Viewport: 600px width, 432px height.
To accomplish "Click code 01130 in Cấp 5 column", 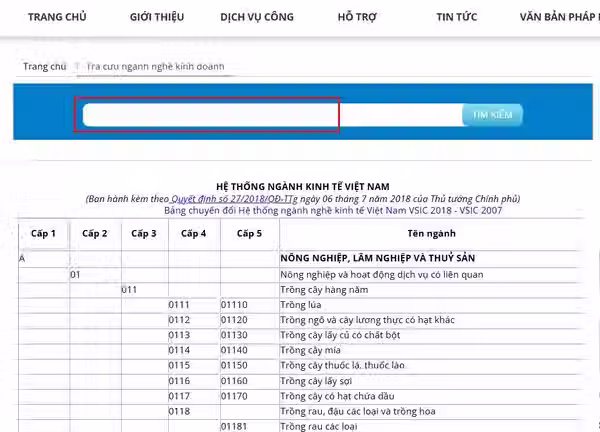I will (234, 335).
